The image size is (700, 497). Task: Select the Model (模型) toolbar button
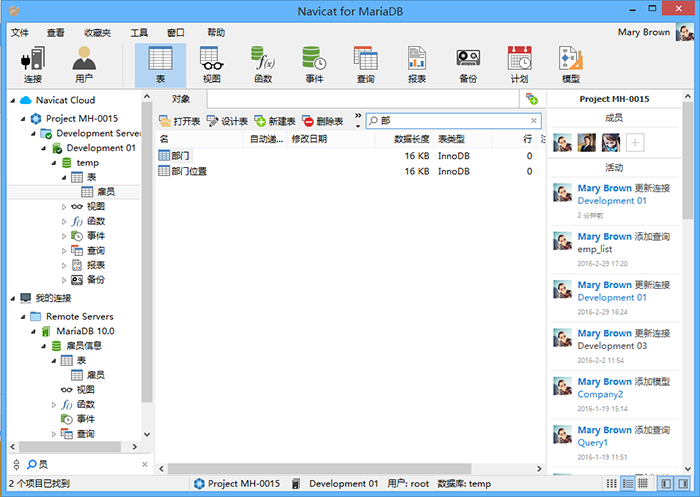[571, 65]
